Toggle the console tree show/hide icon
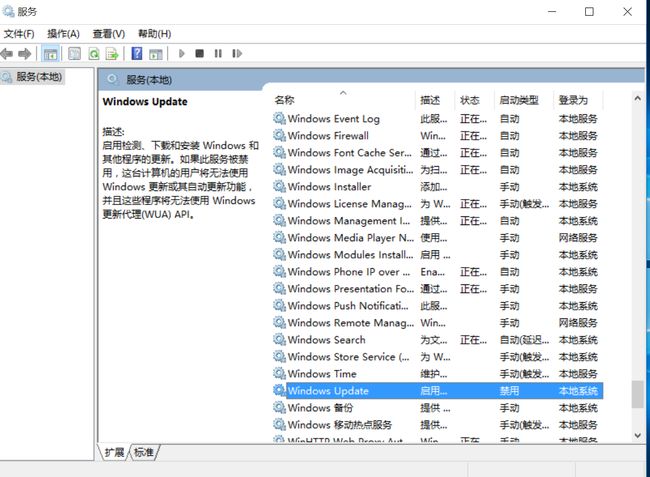Image resolution: width=650 pixels, height=477 pixels. coord(51,54)
